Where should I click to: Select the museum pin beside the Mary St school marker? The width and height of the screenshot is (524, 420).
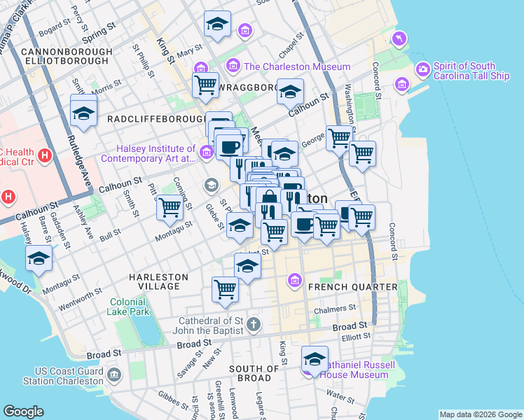(245, 31)
